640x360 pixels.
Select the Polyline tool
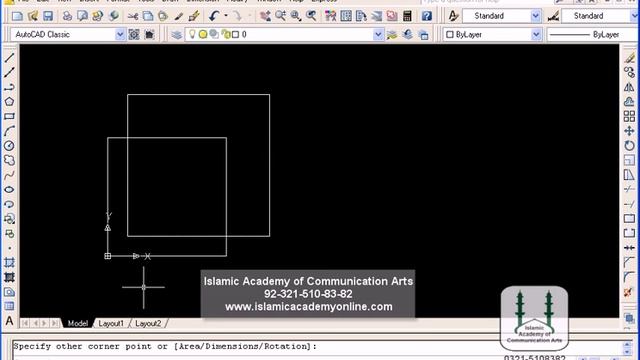click(x=9, y=87)
